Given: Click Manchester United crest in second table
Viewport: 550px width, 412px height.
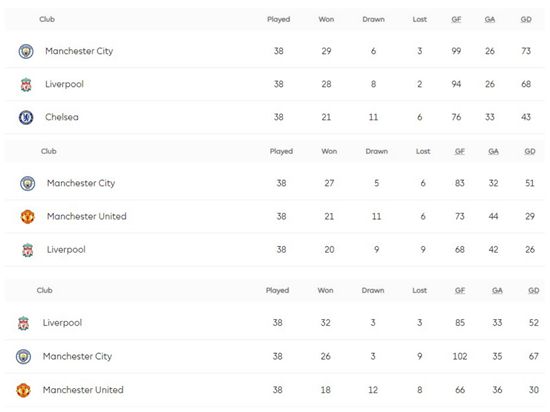Looking at the screenshot, I should coord(28,216).
